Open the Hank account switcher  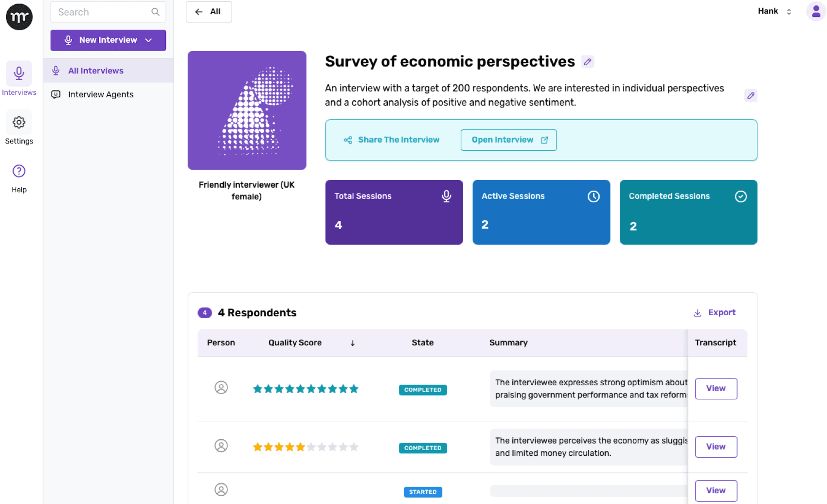click(774, 12)
